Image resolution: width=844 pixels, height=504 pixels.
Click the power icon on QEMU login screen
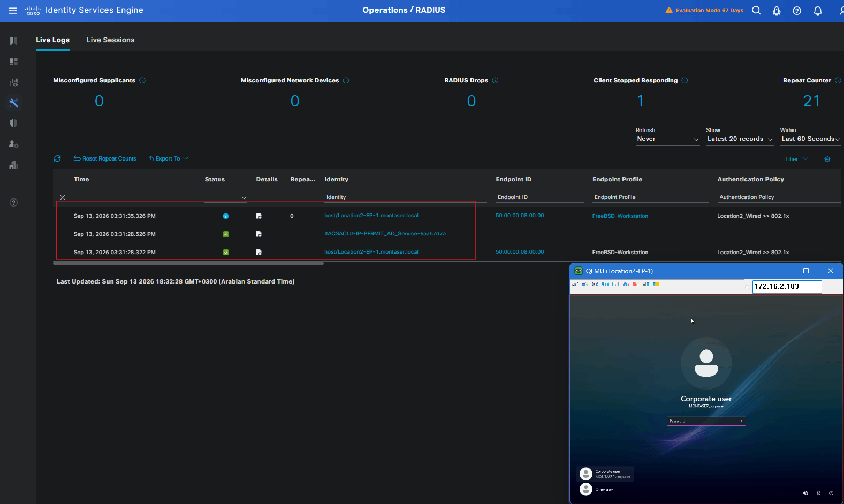[831, 493]
